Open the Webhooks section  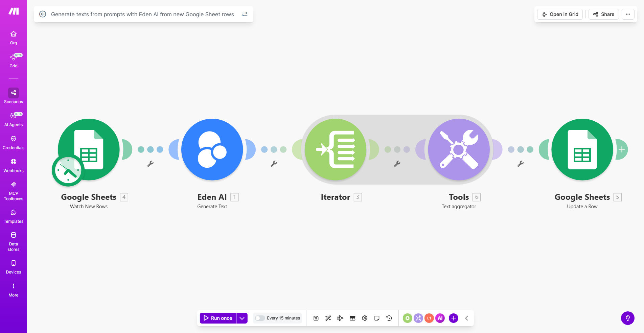pos(14,166)
